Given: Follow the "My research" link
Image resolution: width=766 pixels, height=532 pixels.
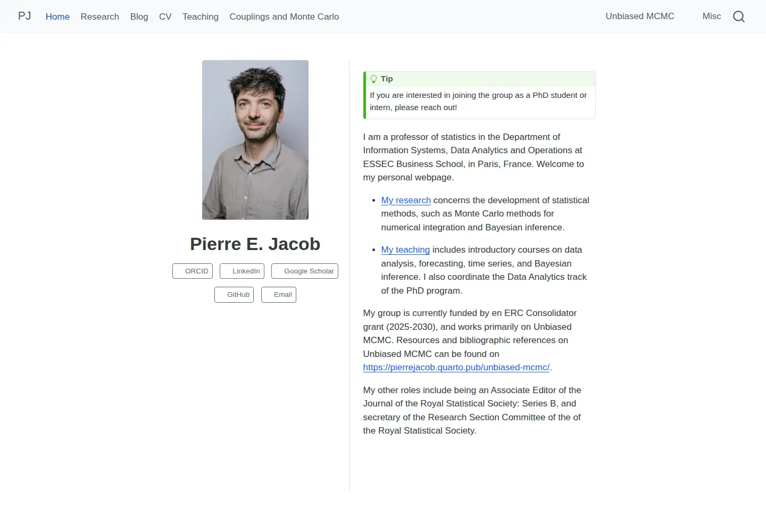Looking at the screenshot, I should 406,200.
